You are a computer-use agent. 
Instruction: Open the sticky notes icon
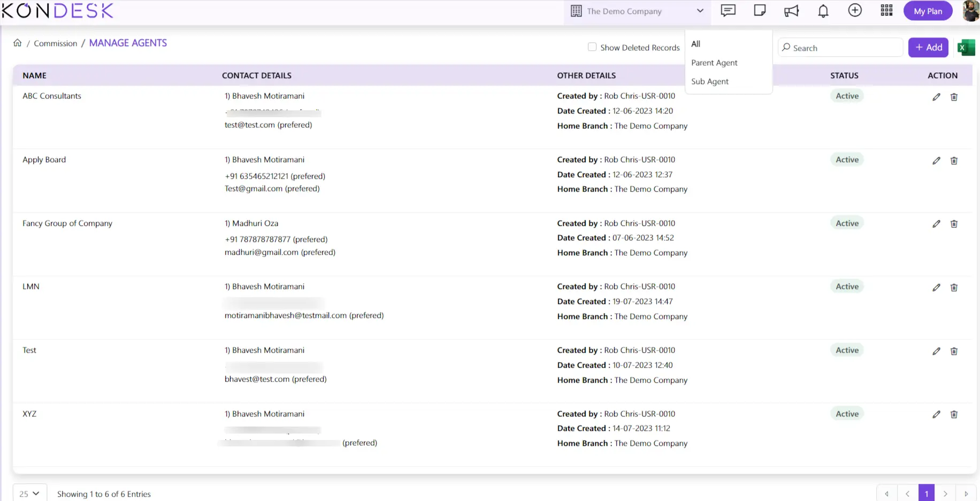pos(760,11)
